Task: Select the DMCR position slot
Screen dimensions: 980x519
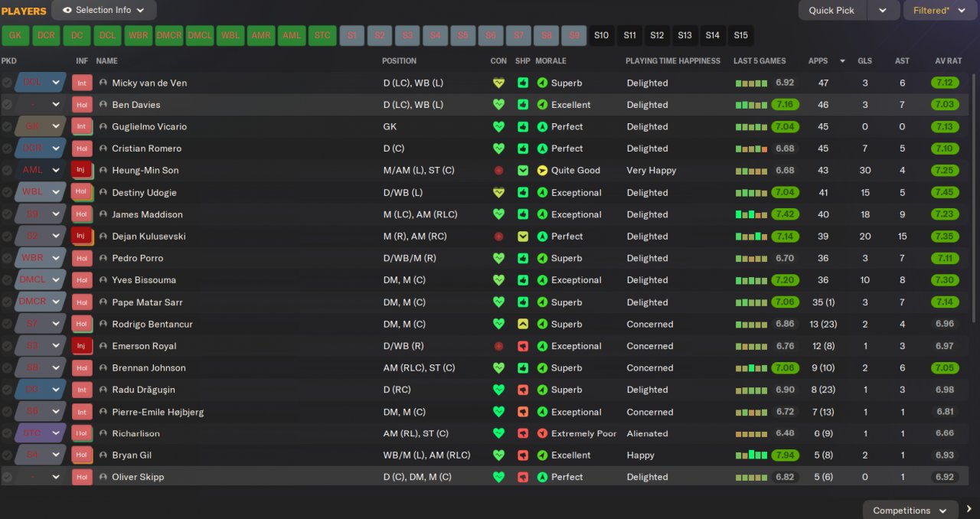Action: pos(169,35)
